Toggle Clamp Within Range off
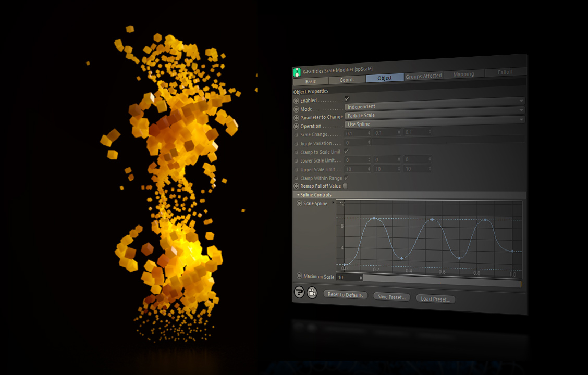Viewport: 588px width, 375px height. pyautogui.click(x=346, y=178)
